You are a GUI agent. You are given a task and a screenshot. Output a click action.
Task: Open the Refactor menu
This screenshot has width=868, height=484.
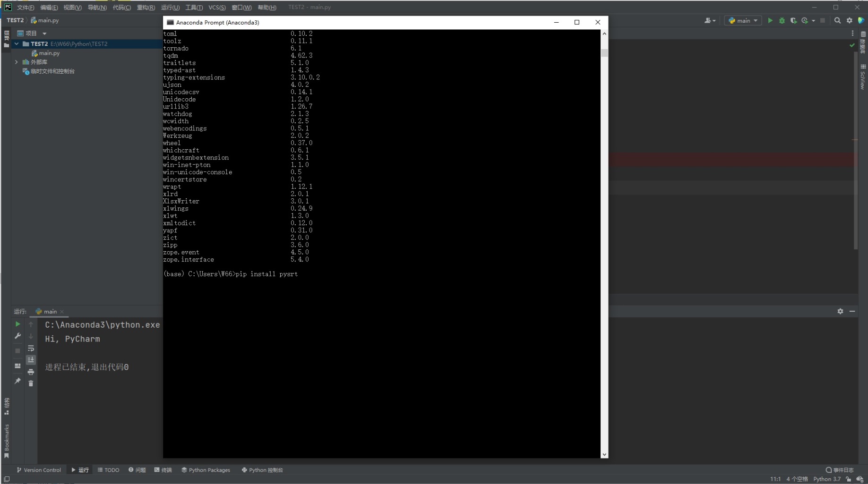pos(146,7)
